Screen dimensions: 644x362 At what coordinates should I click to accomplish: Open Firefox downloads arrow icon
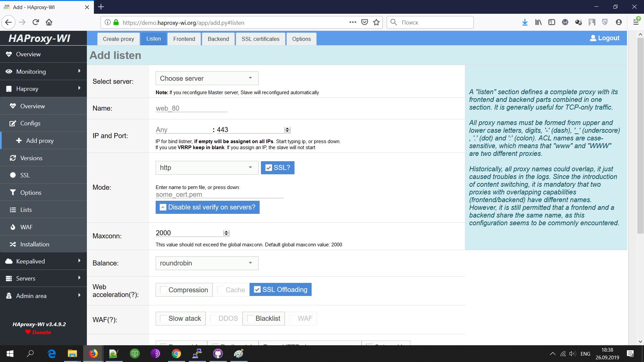tap(525, 22)
